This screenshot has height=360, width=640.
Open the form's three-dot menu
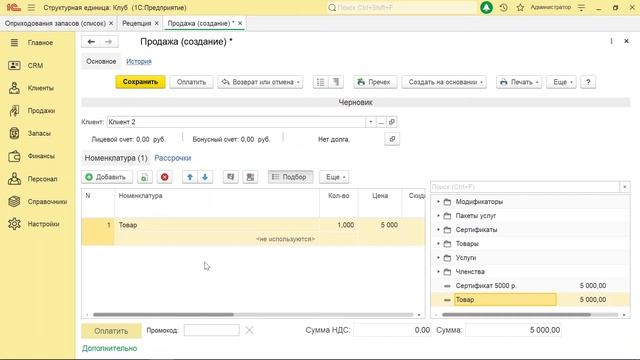tap(611, 41)
